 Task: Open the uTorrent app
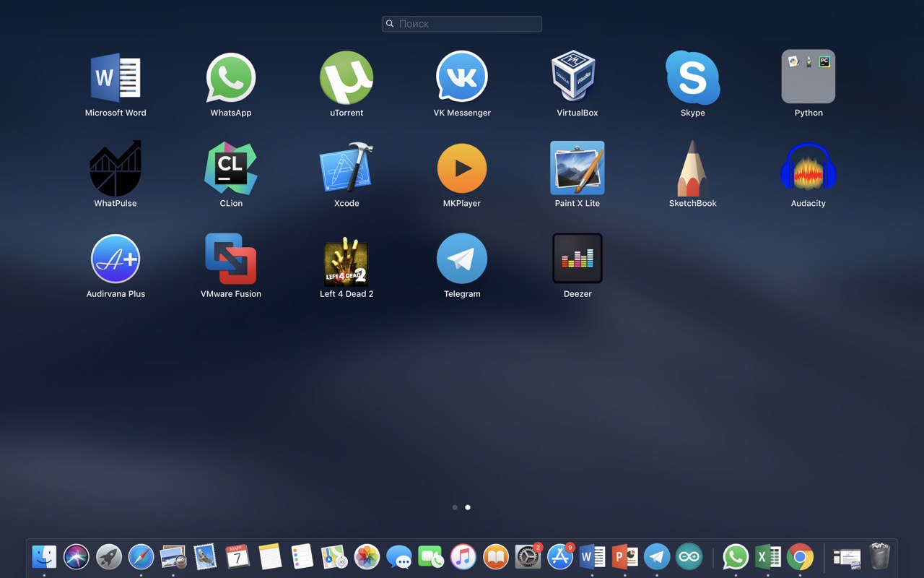pyautogui.click(x=346, y=77)
